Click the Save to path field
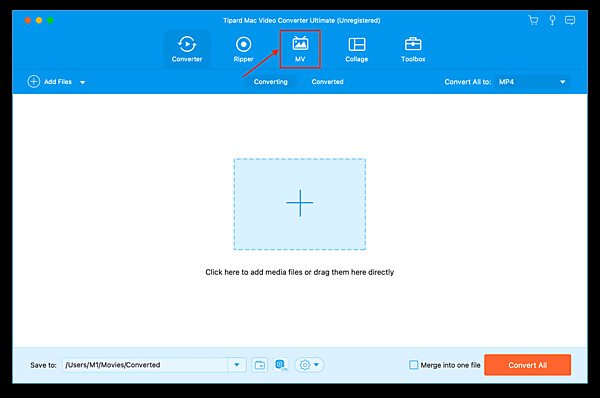This screenshot has height=398, width=600. click(x=145, y=365)
